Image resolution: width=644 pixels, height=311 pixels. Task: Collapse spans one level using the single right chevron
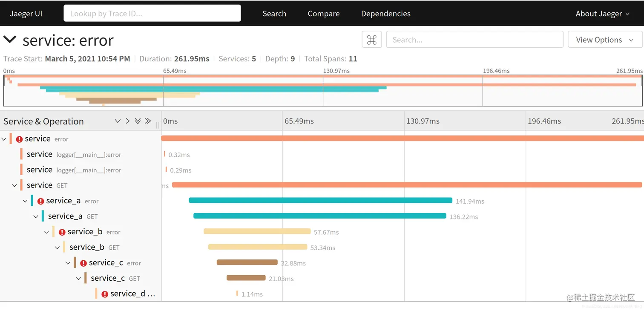click(x=127, y=121)
